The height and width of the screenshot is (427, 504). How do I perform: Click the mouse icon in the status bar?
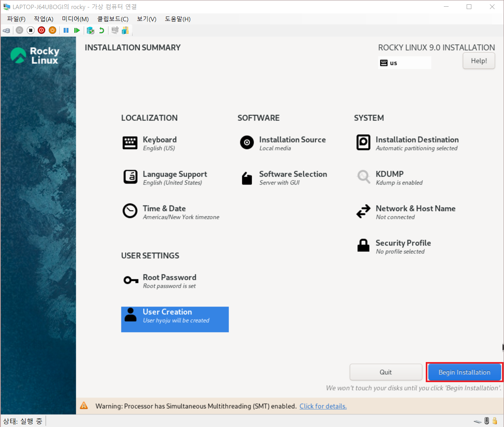[487, 421]
